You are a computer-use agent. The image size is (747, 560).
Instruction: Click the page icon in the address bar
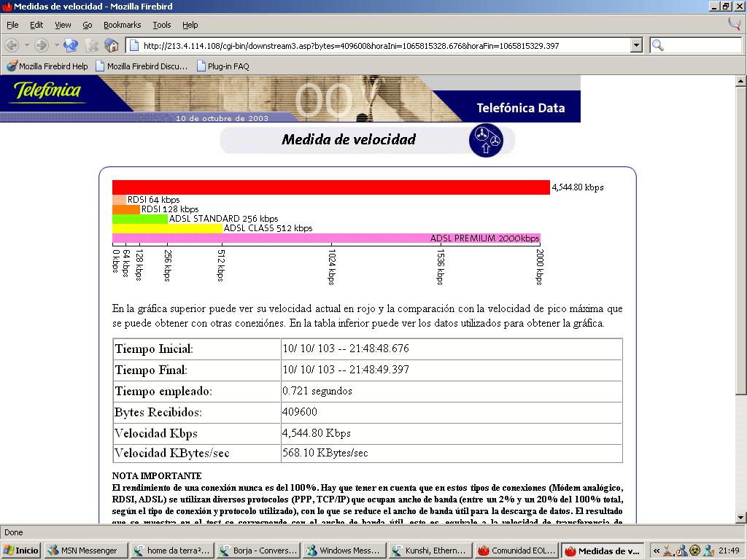[134, 46]
